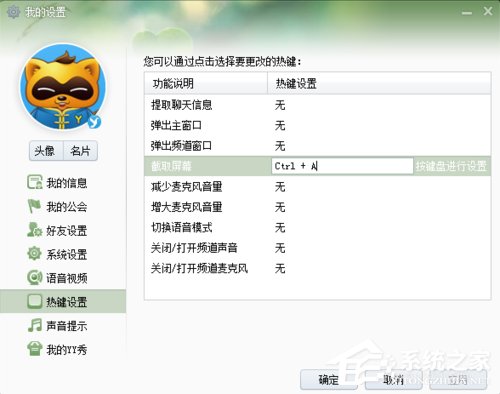Select the 弹出主窗口 hotkey row

(317, 125)
